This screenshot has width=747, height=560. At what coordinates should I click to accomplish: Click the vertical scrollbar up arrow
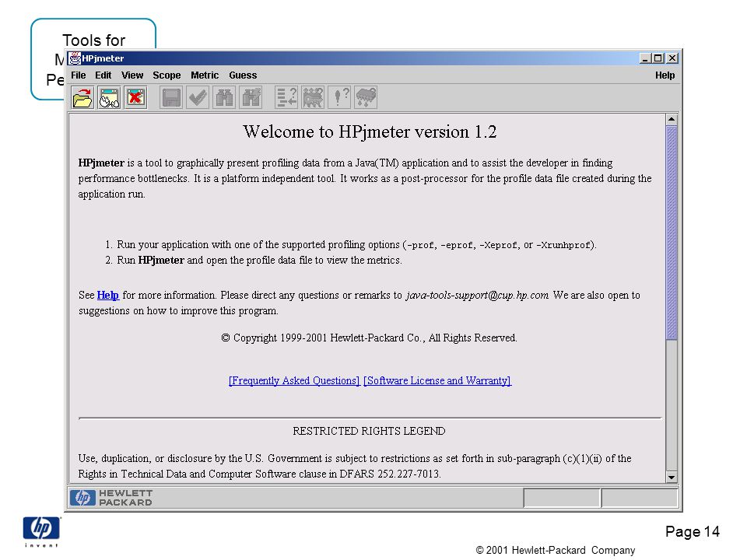coord(672,119)
